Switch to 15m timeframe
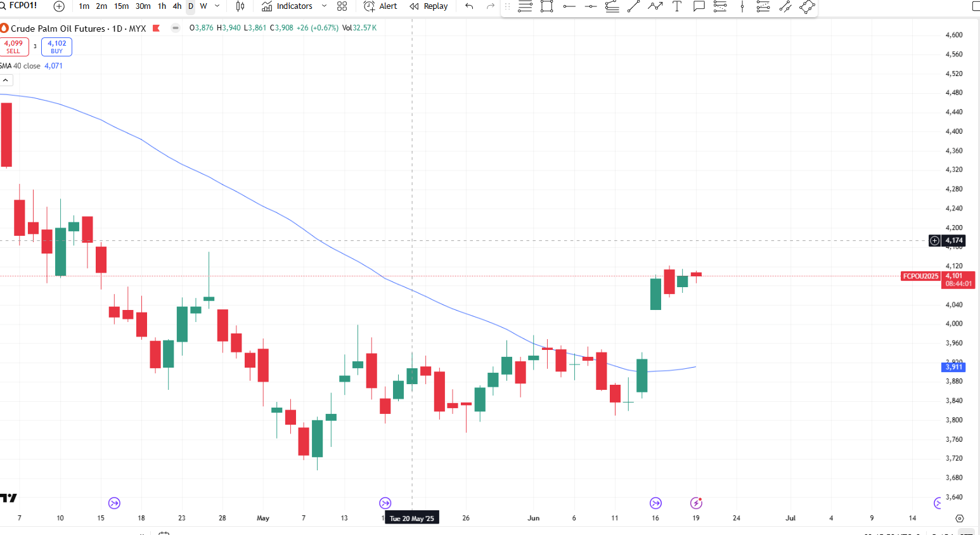The width and height of the screenshot is (980, 535). pos(121,6)
